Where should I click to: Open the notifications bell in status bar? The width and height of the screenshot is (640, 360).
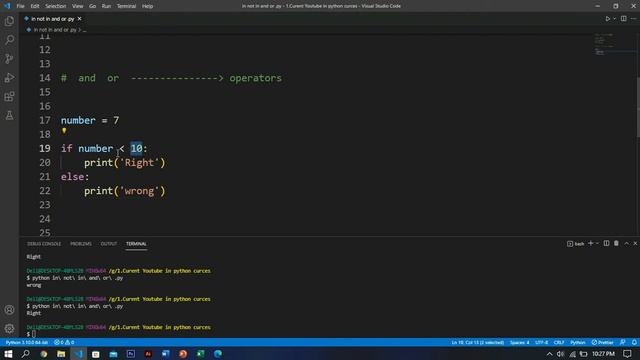634,342
